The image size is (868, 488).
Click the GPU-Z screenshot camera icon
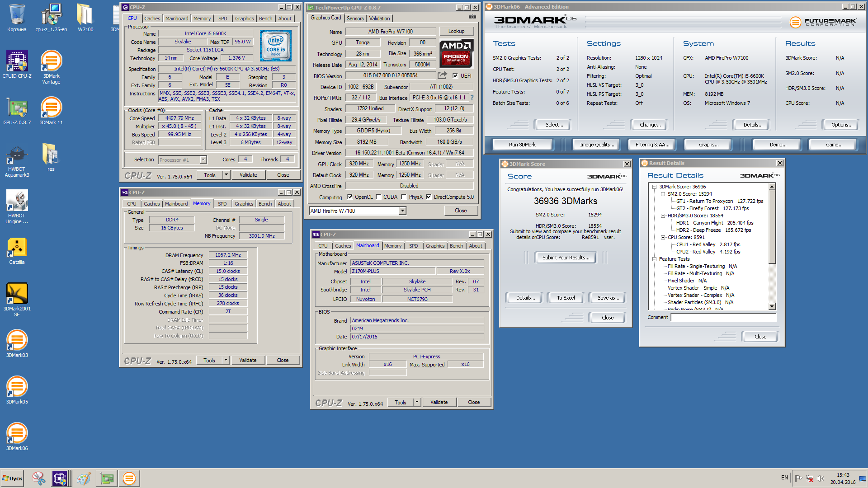click(x=472, y=17)
